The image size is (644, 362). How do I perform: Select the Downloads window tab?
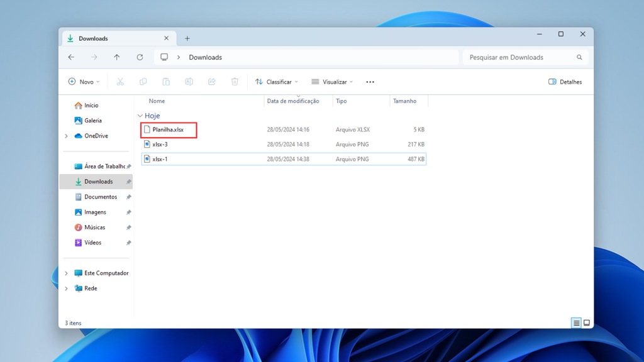click(119, 38)
